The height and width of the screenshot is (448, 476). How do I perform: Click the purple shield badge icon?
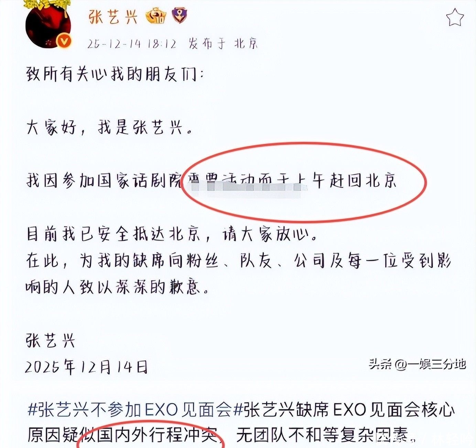coord(180,16)
